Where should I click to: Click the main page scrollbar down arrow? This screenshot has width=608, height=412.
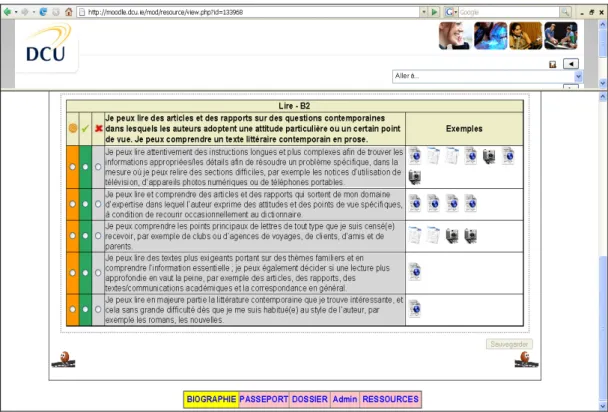(603, 406)
